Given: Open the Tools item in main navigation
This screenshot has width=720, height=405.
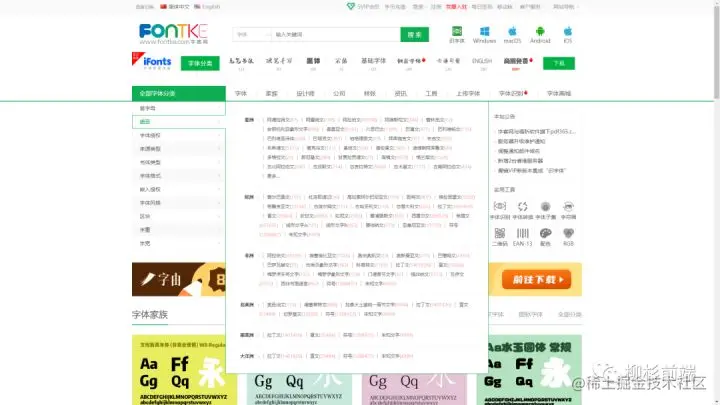Looking at the screenshot, I should (x=431, y=93).
